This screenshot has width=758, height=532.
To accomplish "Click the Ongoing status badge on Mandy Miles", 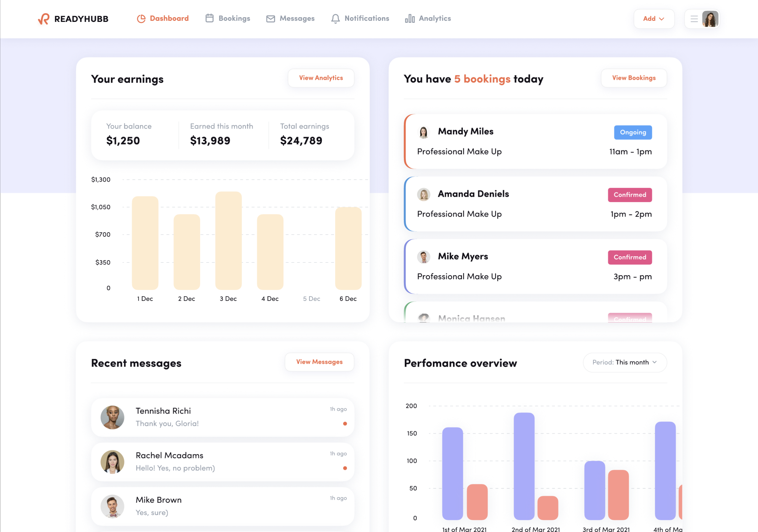I will 633,132.
